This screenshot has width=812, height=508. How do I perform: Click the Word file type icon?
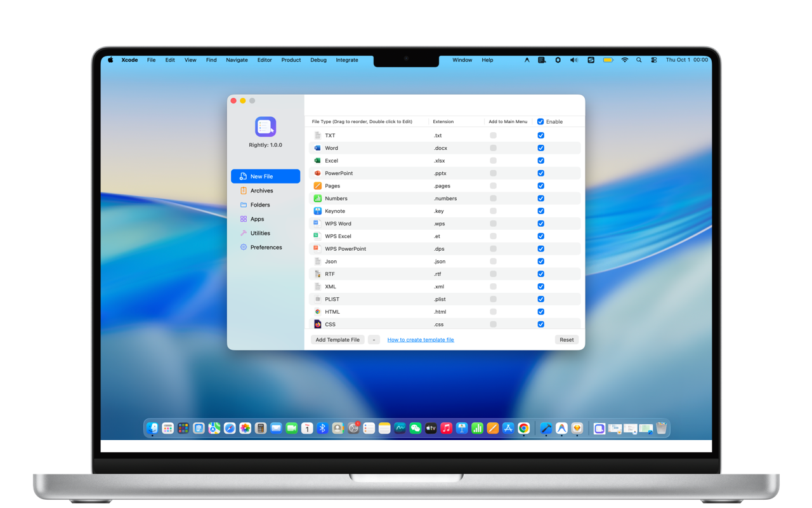317,148
